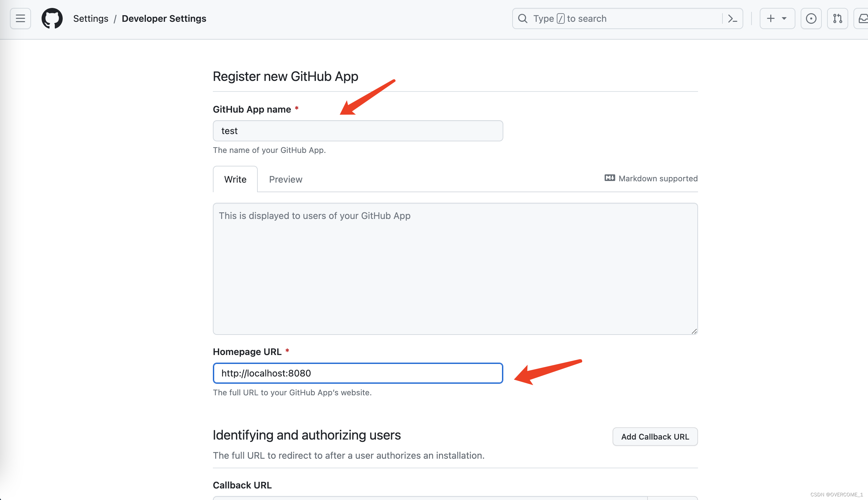Select the Write tab
The image size is (868, 500).
235,179
